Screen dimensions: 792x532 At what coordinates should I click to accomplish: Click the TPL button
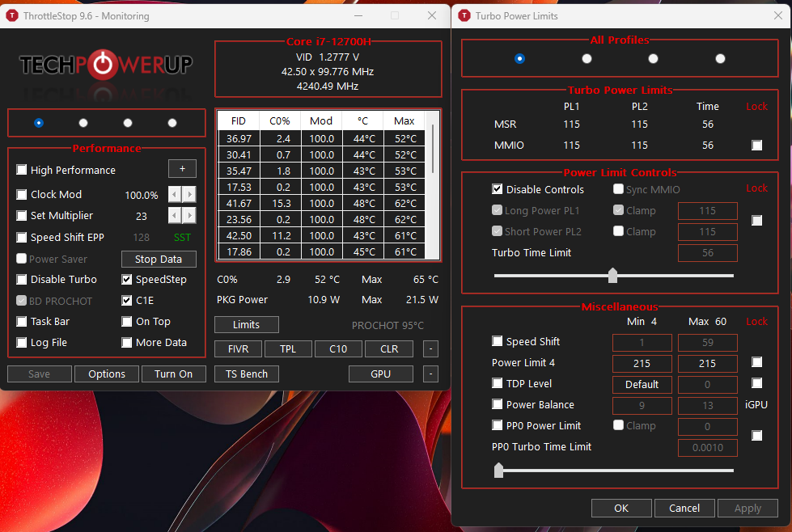(x=288, y=348)
